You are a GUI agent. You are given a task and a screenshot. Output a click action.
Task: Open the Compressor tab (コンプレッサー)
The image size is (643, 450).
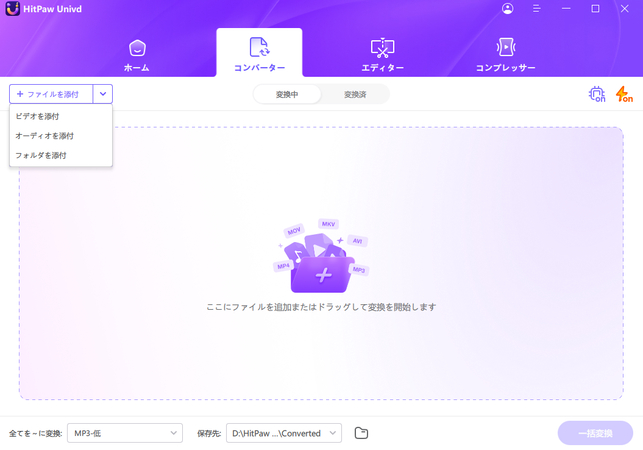pos(506,55)
